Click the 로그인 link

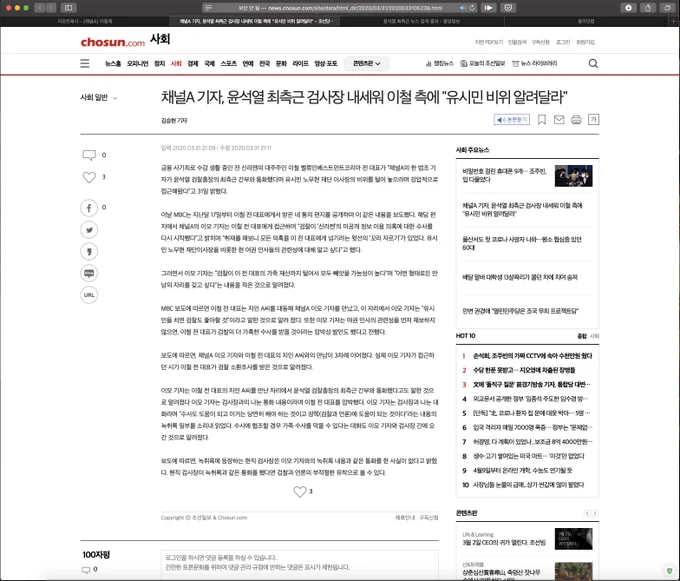(x=563, y=42)
